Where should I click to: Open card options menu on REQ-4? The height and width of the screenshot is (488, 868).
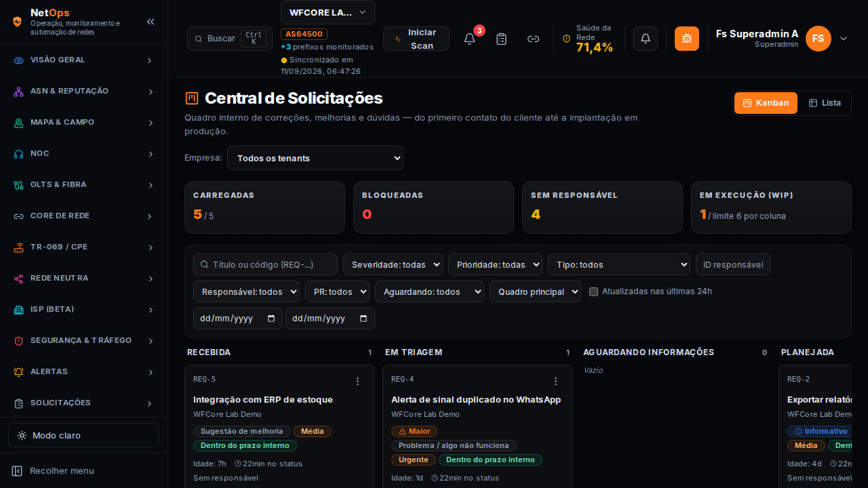point(556,382)
